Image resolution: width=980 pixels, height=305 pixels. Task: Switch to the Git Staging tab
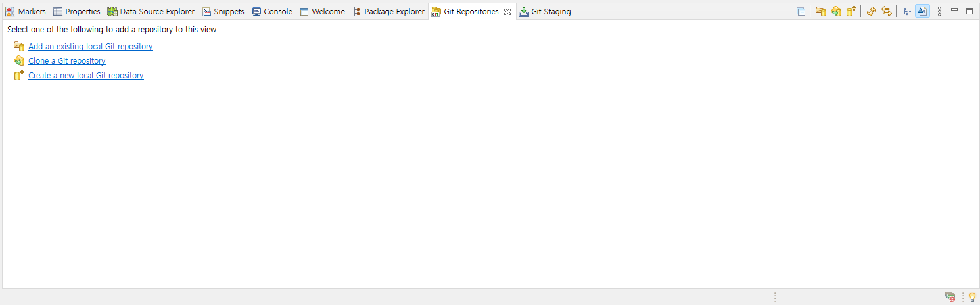[545, 12]
